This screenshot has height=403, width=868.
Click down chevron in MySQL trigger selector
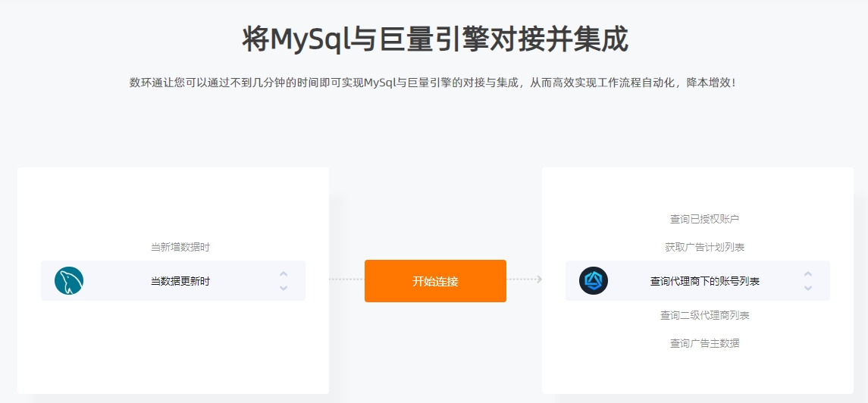click(284, 287)
